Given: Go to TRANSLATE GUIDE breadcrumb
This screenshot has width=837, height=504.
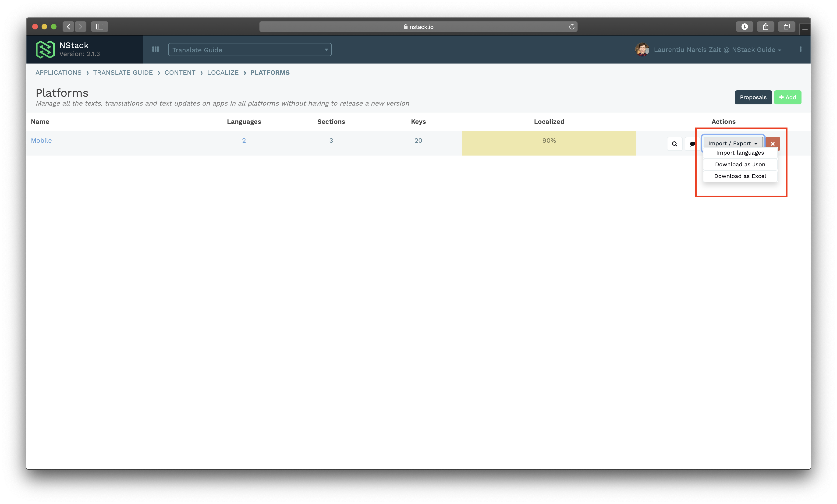Looking at the screenshot, I should 123,72.
